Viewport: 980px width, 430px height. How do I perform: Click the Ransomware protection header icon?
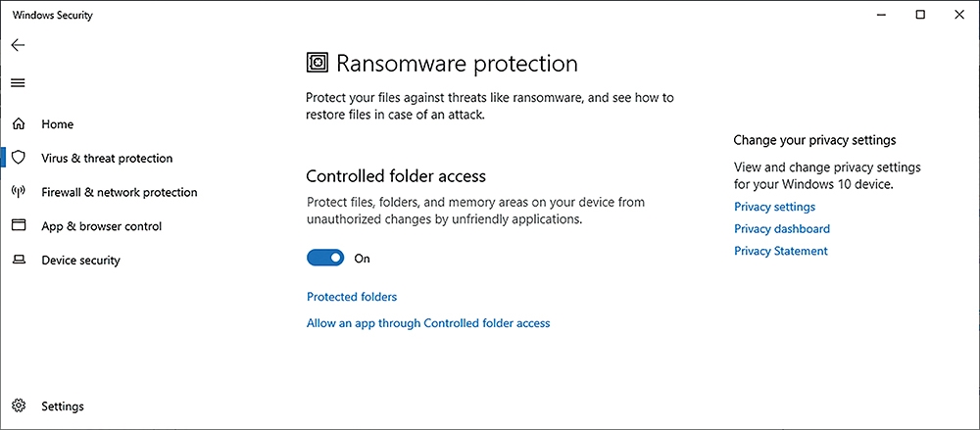(318, 63)
